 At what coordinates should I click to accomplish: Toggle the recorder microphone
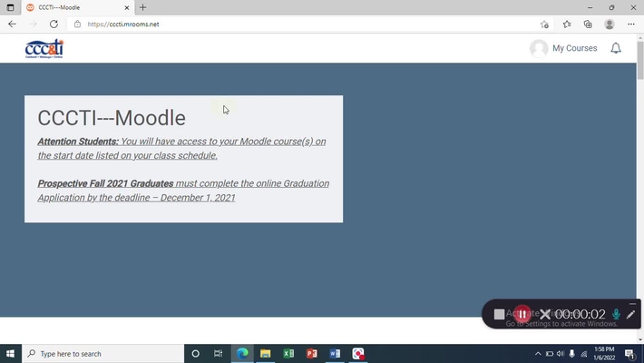(x=616, y=315)
